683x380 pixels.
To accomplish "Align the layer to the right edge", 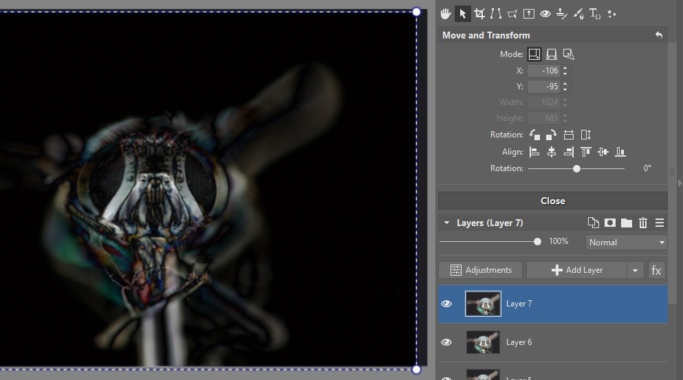I will [x=568, y=152].
